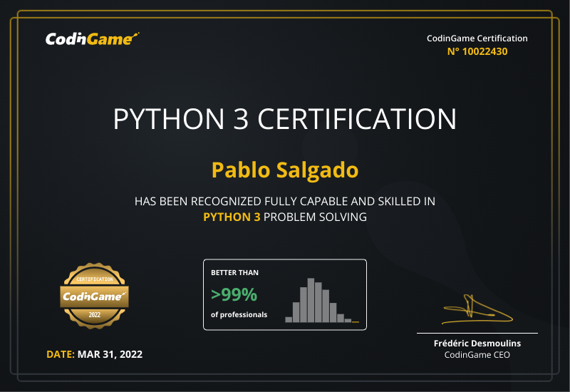
Task: Click the 'PYTHON 3 CERTIFICATION' title
Action: click(x=284, y=119)
